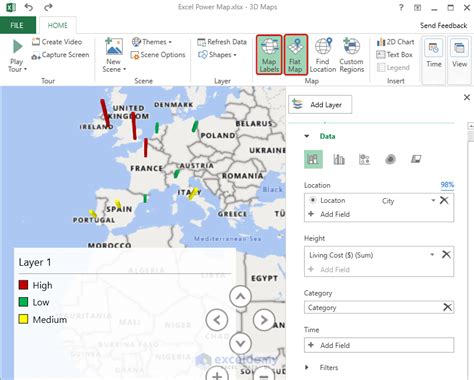Click the Add Layer button
This screenshot has width=474, height=380.
coord(320,105)
